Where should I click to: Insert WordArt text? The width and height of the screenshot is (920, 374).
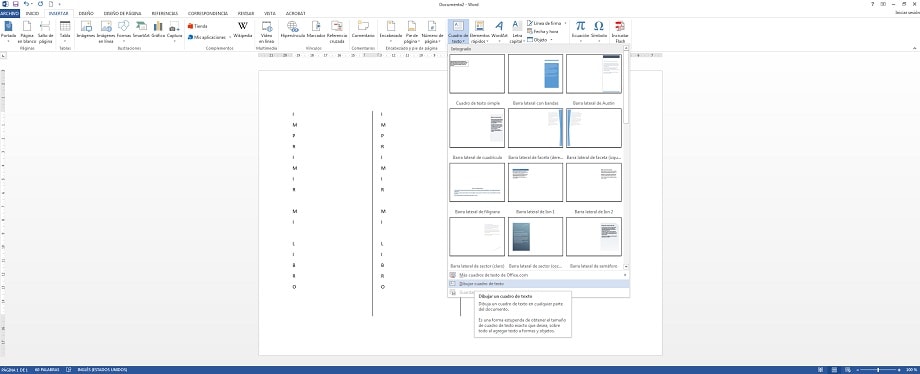click(499, 31)
